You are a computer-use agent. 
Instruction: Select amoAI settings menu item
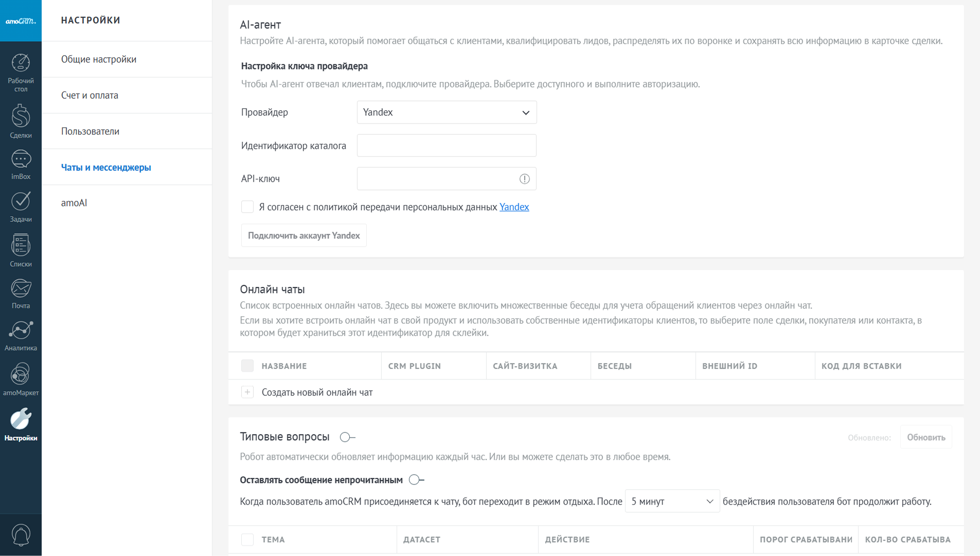(x=74, y=203)
